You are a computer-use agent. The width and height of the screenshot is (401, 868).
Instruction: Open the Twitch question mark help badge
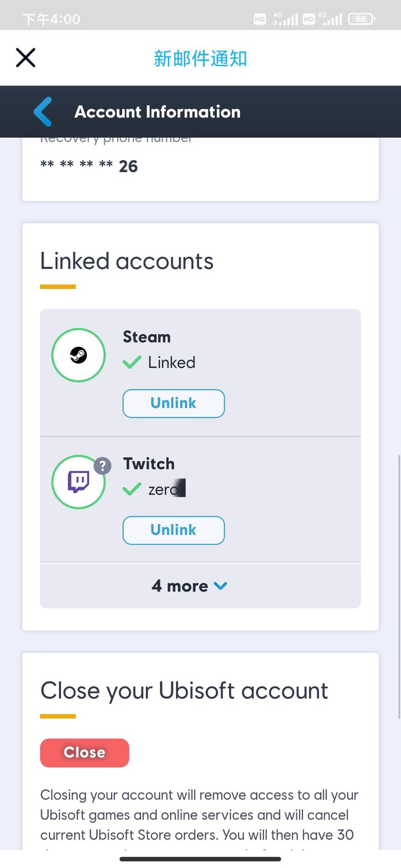(103, 466)
